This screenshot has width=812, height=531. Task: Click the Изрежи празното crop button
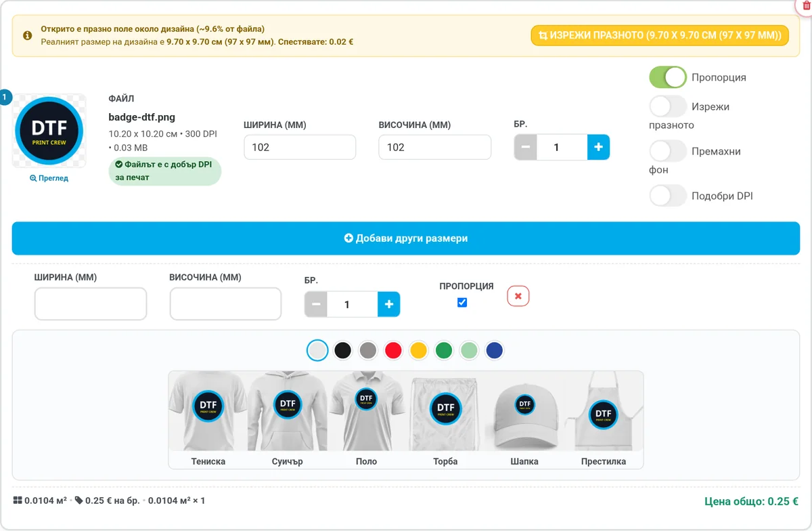[660, 35]
